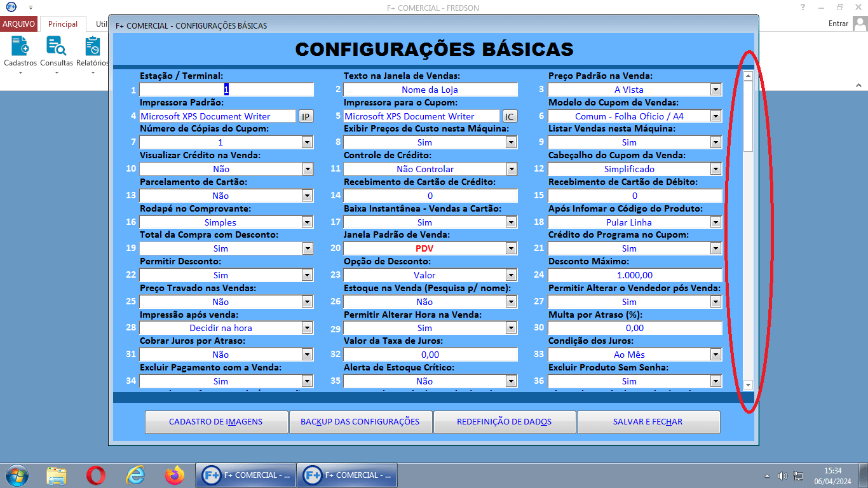The image size is (868, 488).
Task: Click the IC coupon printer button
Action: pyautogui.click(x=510, y=116)
